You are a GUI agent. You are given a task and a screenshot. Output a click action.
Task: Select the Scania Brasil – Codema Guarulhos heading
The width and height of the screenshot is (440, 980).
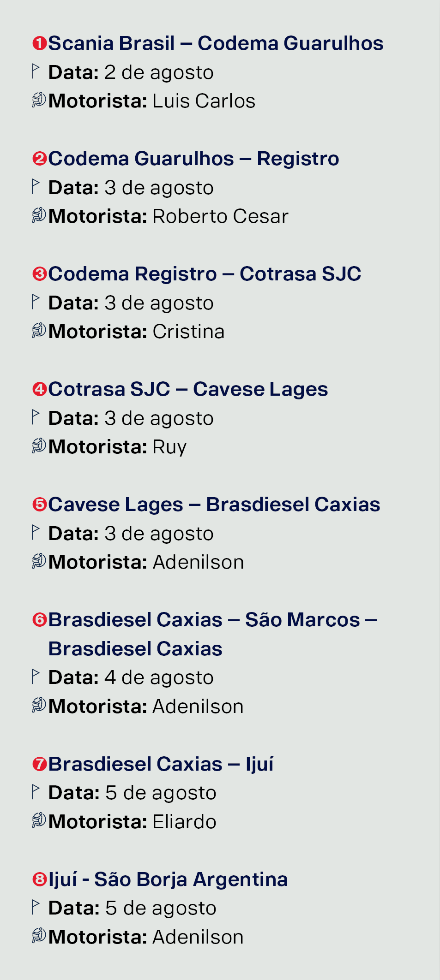(x=216, y=43)
